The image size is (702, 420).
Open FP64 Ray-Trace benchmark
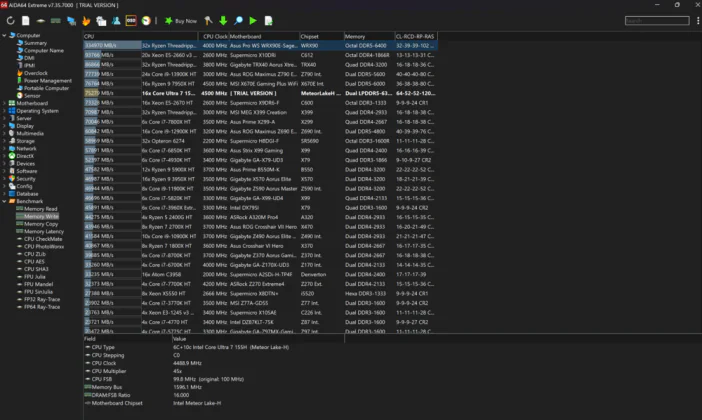point(42,307)
